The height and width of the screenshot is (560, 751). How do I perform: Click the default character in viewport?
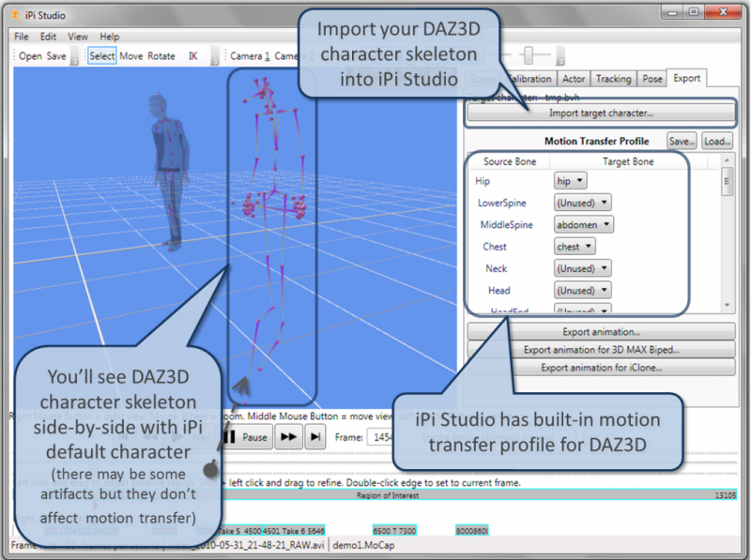(x=170, y=173)
